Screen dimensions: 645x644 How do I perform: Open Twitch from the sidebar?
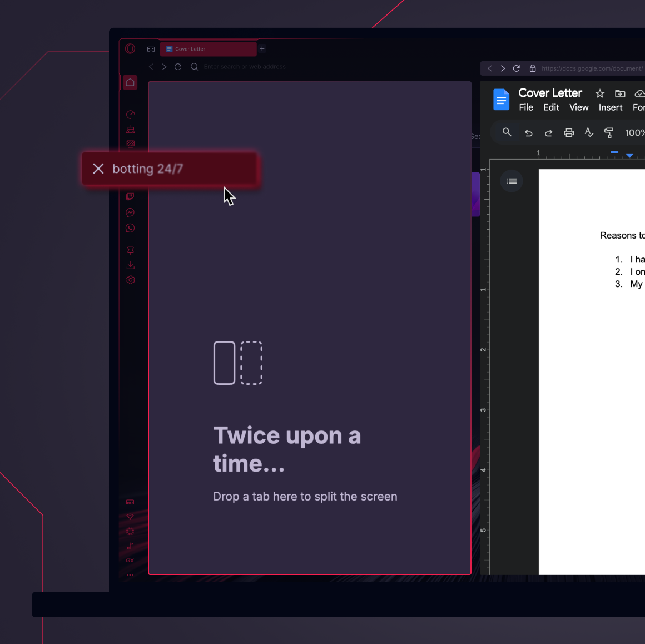tap(130, 196)
